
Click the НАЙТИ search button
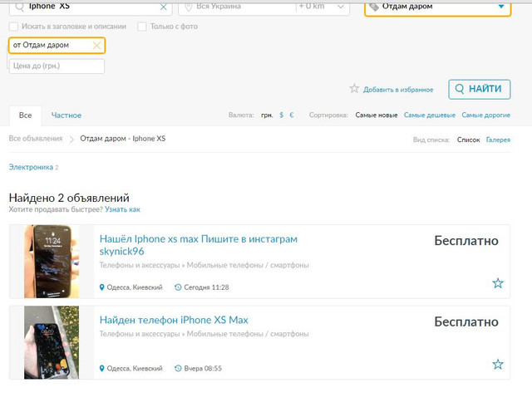[x=479, y=89]
